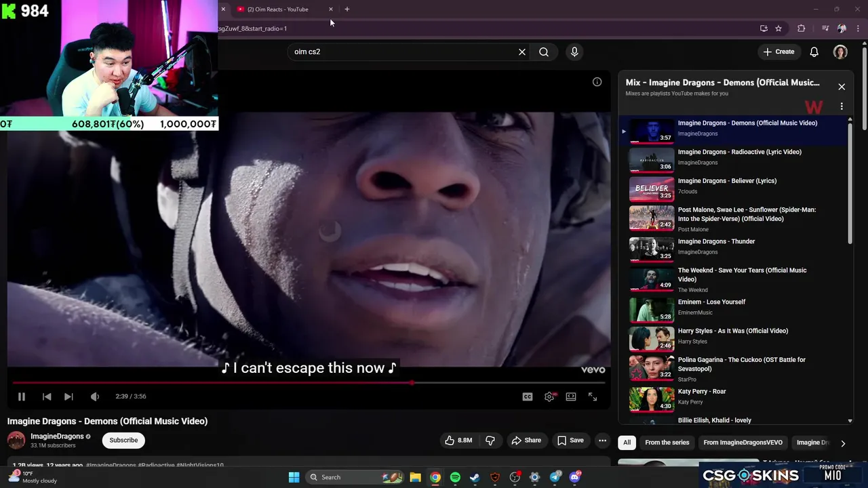Open YouTube account avatar menu

[840, 52]
